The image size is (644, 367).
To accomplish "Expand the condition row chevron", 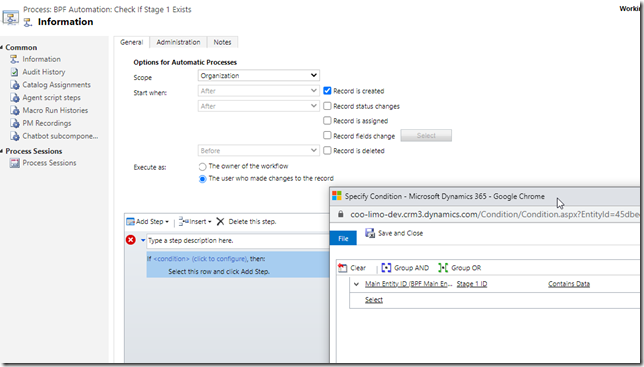I will tap(356, 284).
